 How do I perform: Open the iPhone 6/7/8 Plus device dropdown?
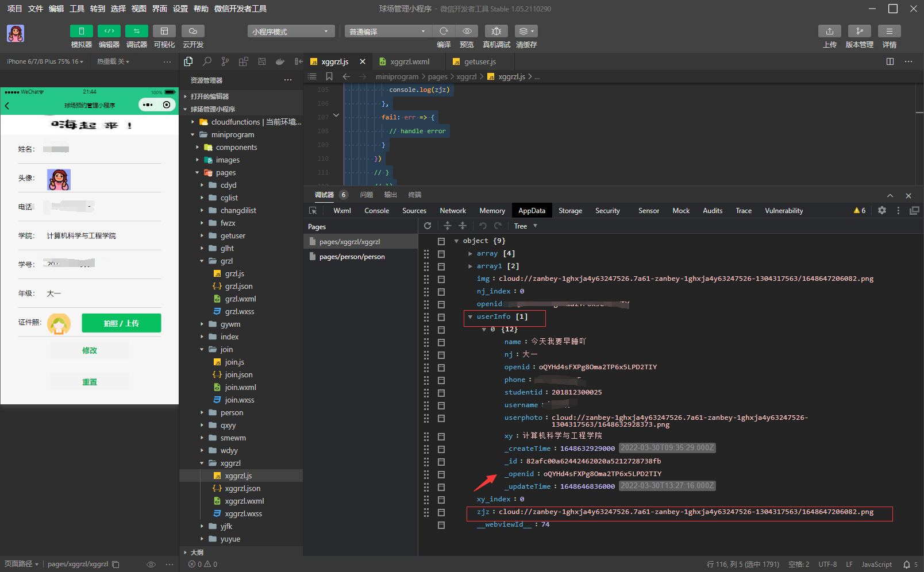tap(45, 61)
